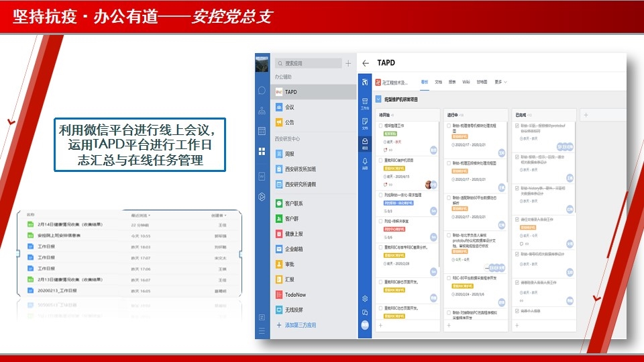This screenshot has height=362, width=644.
Task: Uncheck the first card in 已完成 column
Action: click(x=517, y=126)
